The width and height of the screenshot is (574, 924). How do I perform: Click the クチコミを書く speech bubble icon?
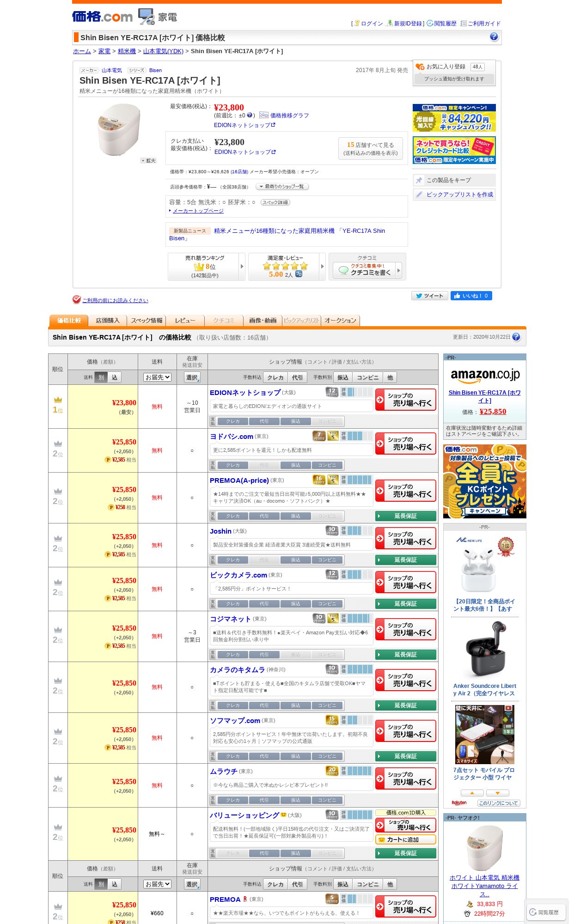tap(343, 270)
